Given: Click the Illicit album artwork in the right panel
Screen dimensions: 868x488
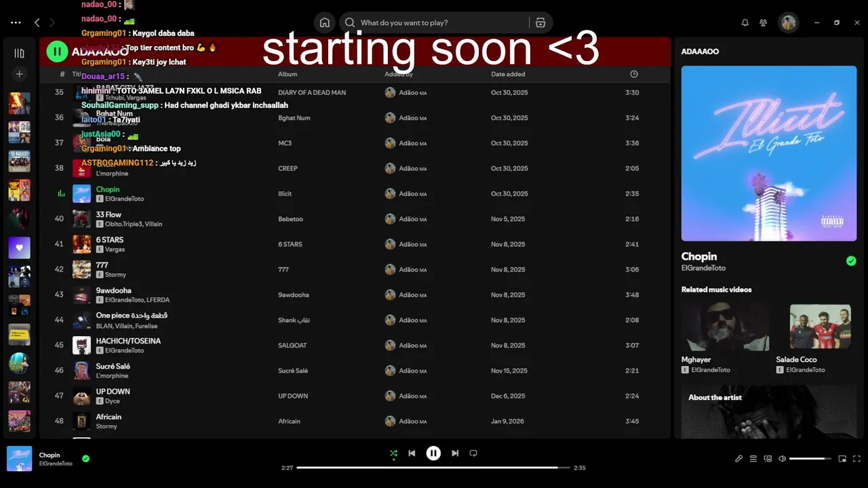Looking at the screenshot, I should click(769, 153).
